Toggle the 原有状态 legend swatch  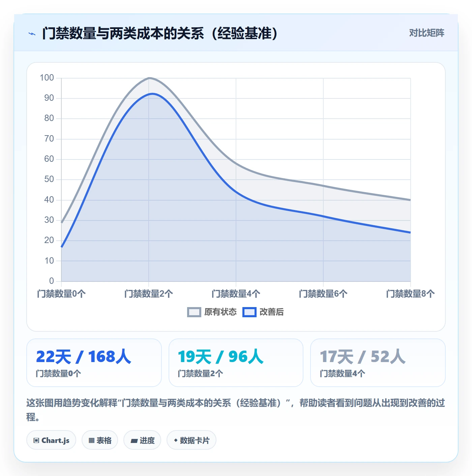194,312
